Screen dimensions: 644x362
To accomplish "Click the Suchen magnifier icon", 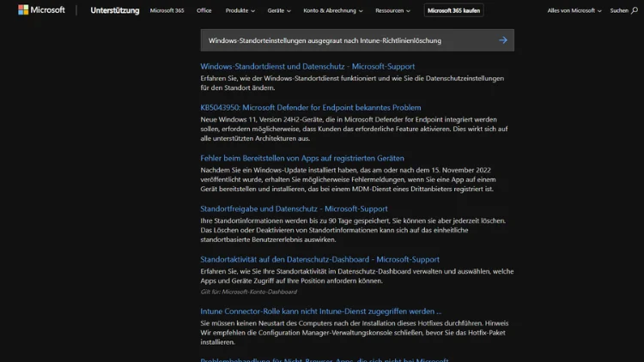I will click(x=635, y=10).
